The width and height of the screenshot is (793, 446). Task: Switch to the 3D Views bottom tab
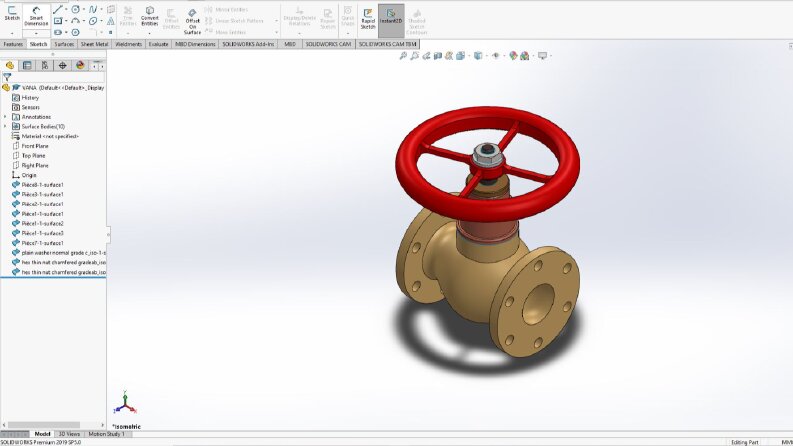pyautogui.click(x=69, y=434)
